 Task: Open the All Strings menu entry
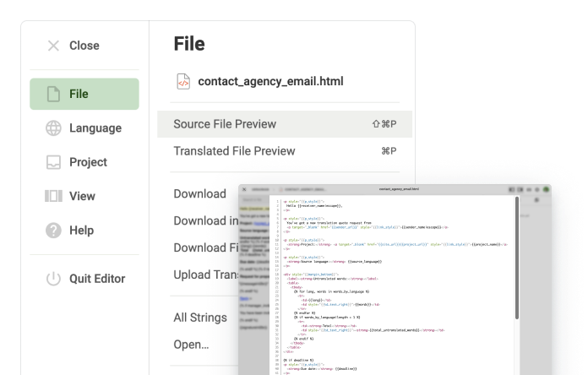point(200,318)
